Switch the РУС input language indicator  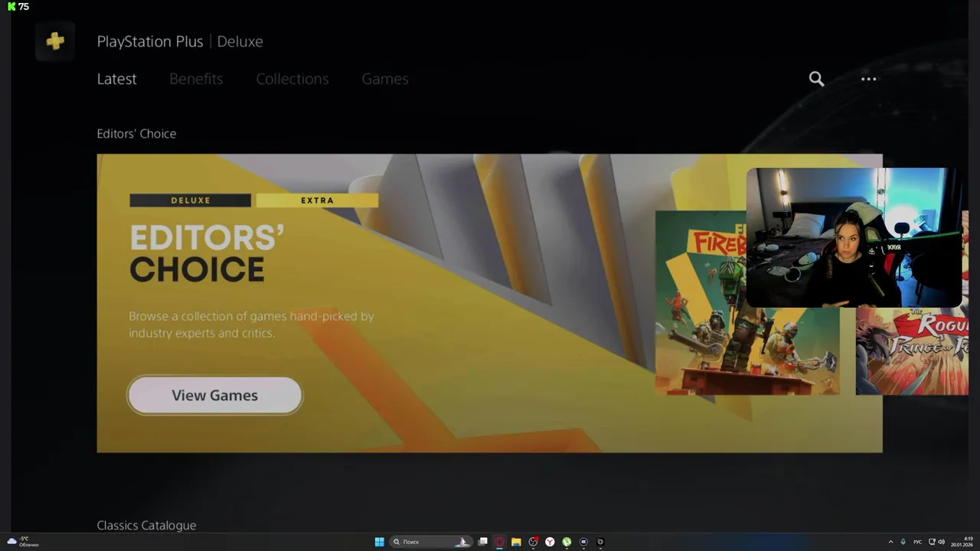click(917, 542)
